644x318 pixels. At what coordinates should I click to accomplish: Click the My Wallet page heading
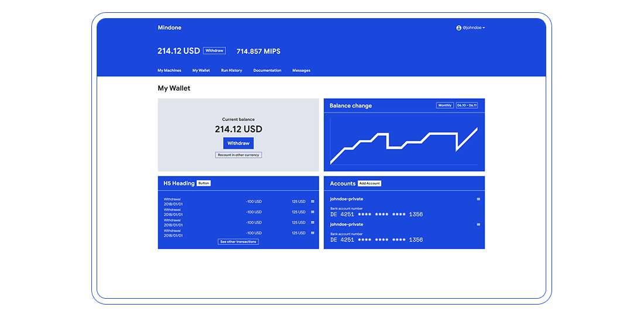[174, 88]
